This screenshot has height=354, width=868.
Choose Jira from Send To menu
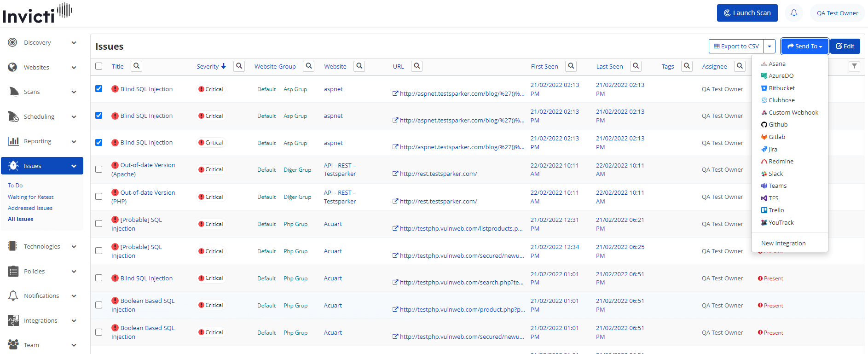tap(770, 149)
